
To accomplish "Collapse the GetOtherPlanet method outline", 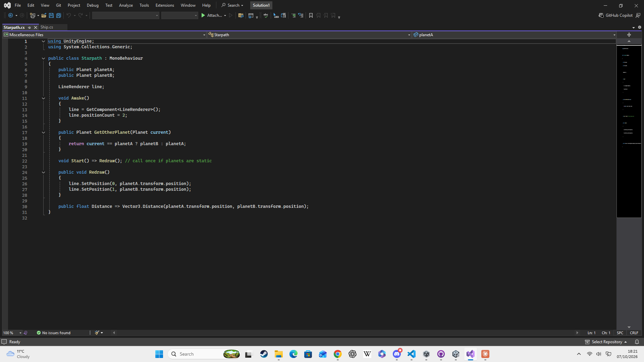I will tap(43, 132).
